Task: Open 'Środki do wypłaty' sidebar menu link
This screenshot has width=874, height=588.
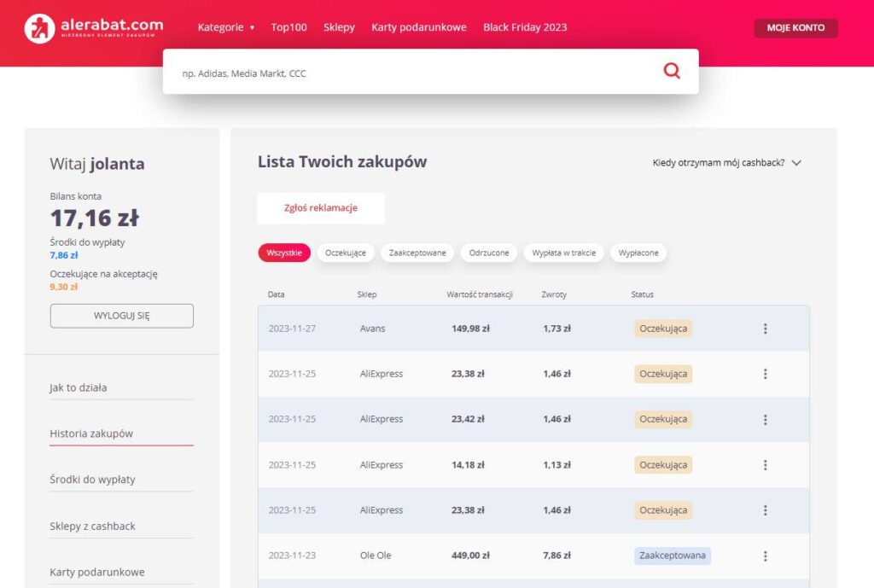Action: point(92,480)
